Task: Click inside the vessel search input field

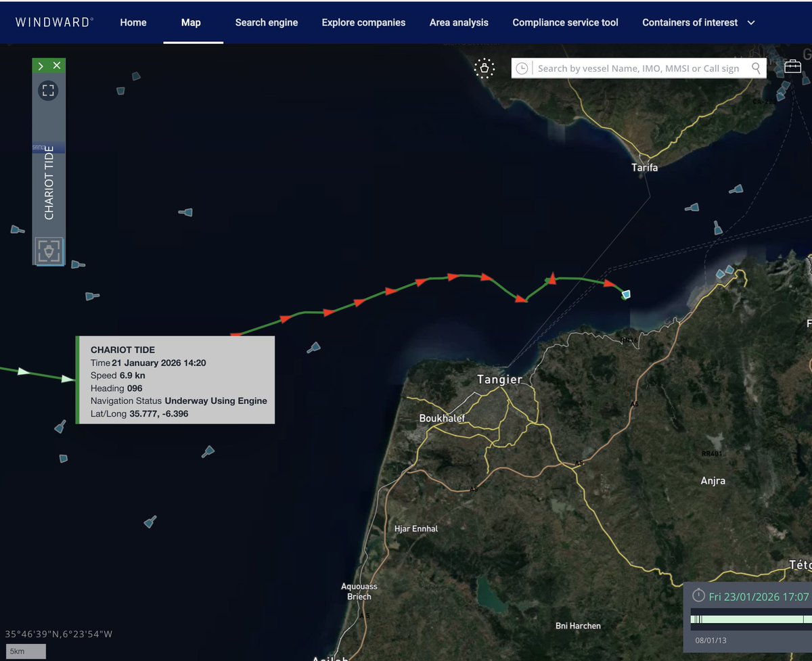Action: point(636,68)
